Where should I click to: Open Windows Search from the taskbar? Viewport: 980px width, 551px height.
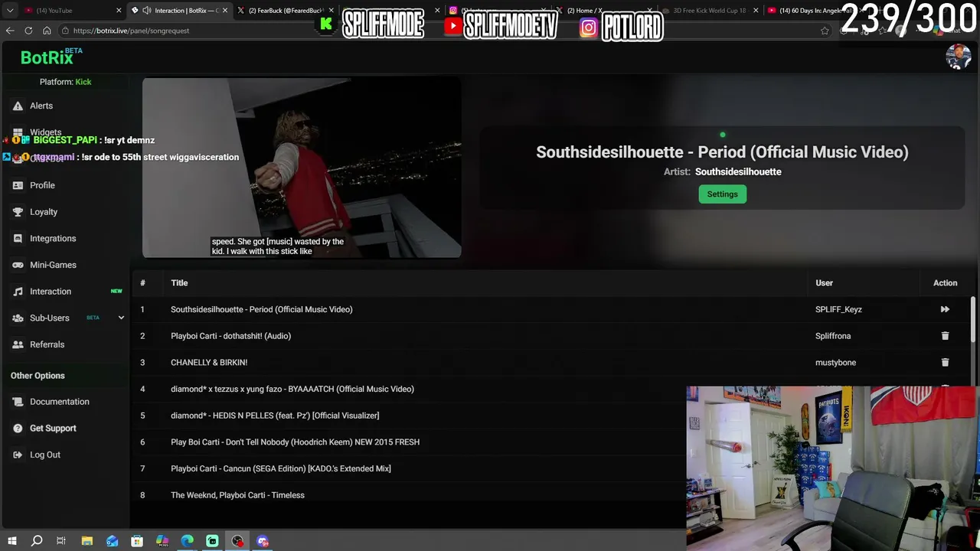click(37, 541)
